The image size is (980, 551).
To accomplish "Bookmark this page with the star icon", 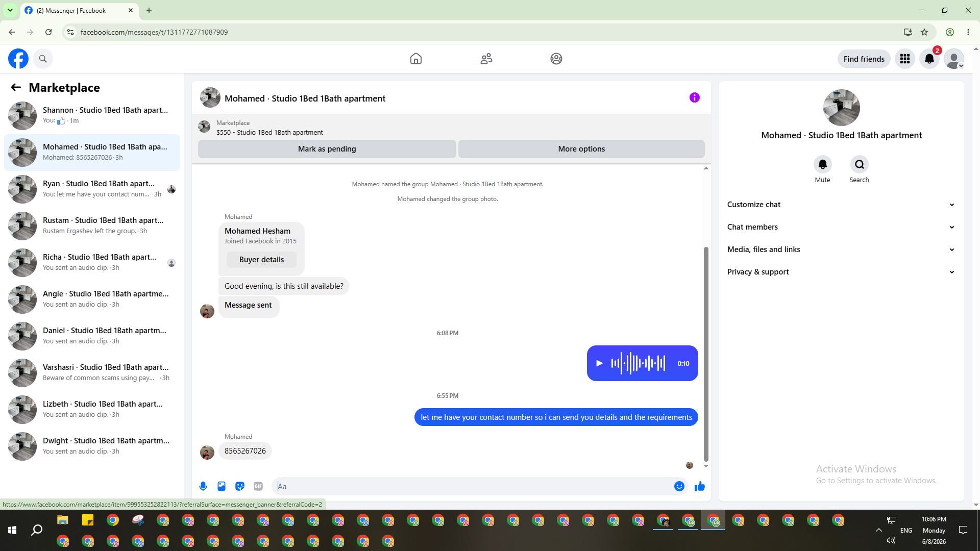I will coord(924,32).
